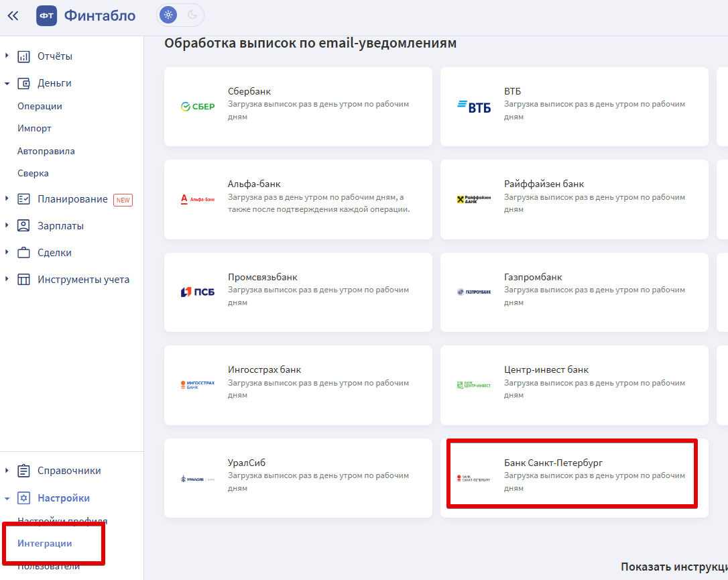This screenshot has width=728, height=580.
Task: Open Отчёты menu label
Action: point(55,56)
